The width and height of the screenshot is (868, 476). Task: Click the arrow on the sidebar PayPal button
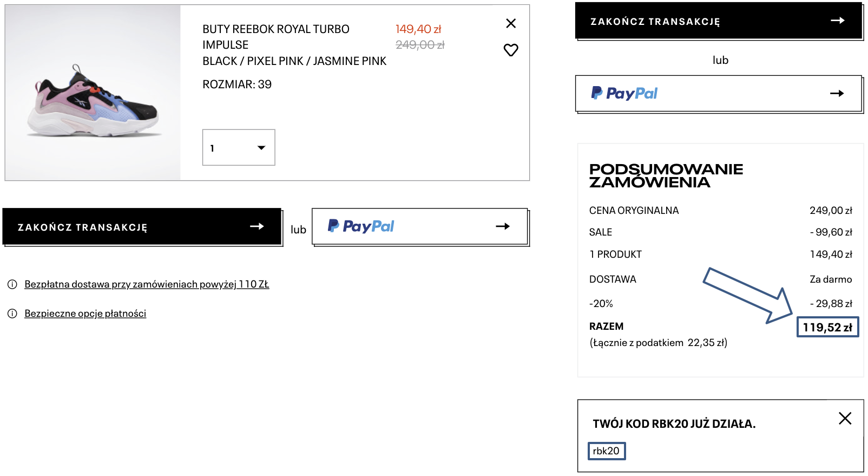[837, 94]
